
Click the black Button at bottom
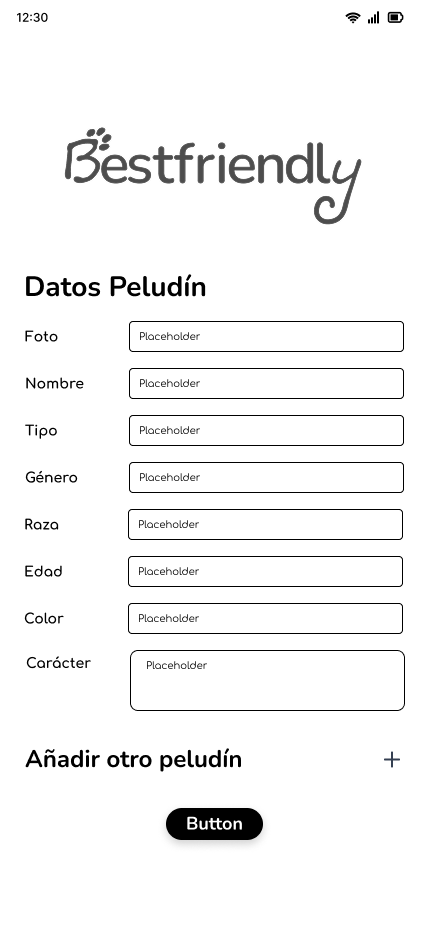coord(214,824)
